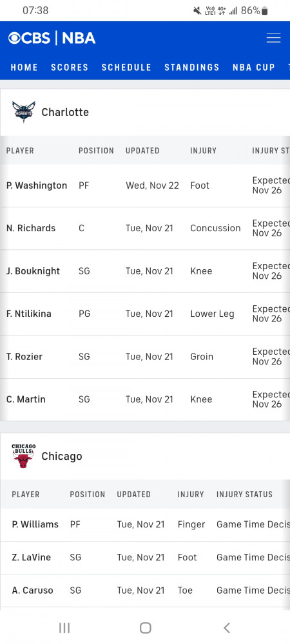The width and height of the screenshot is (290, 644).
Task: Open the hamburger menu icon
Action: point(273,38)
